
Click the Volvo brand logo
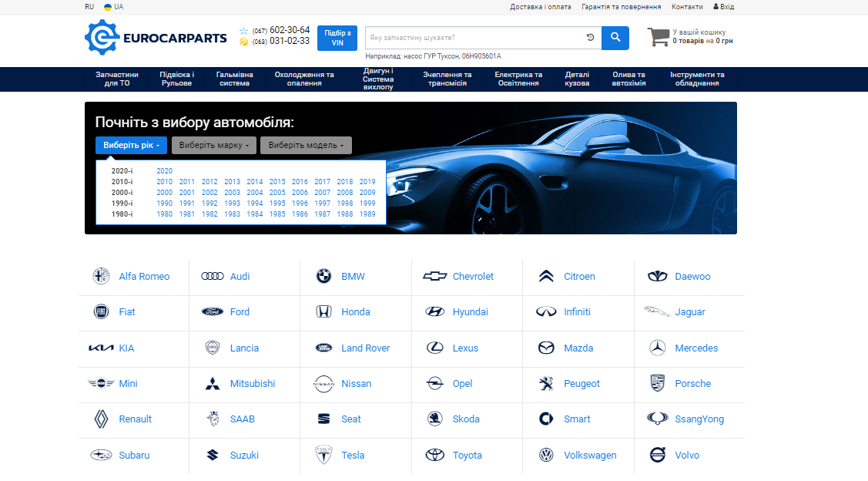pyautogui.click(x=658, y=454)
